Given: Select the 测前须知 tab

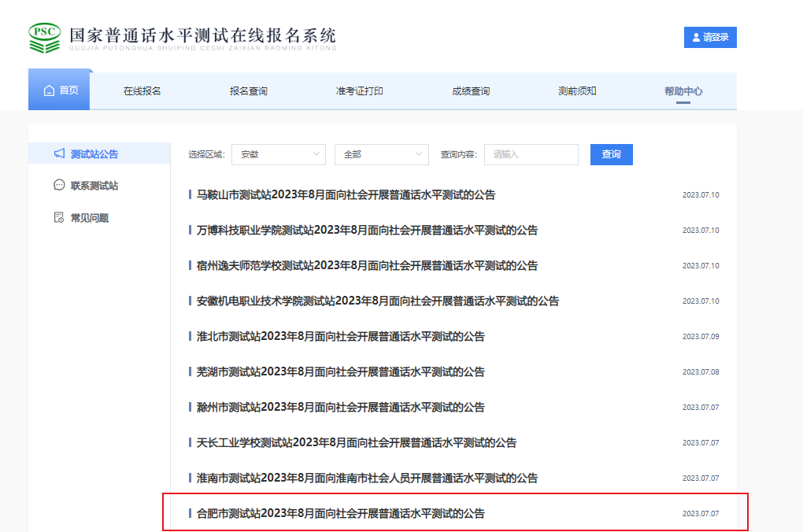Looking at the screenshot, I should tap(577, 91).
